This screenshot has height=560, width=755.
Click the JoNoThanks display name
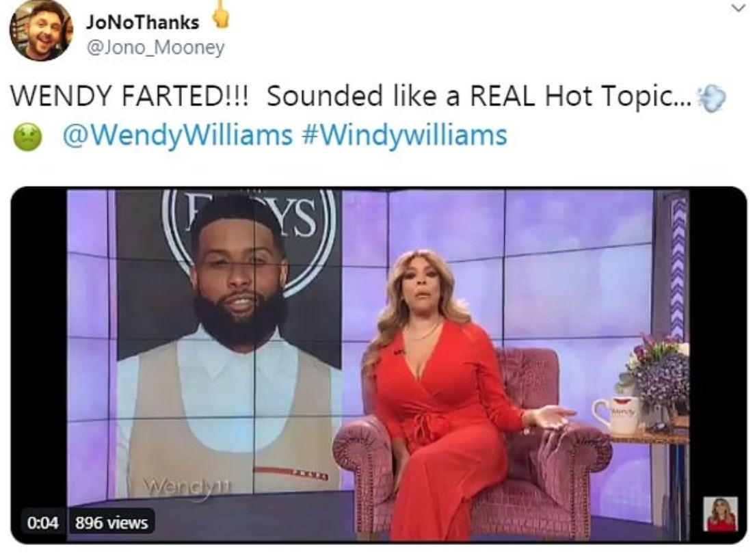(x=142, y=22)
